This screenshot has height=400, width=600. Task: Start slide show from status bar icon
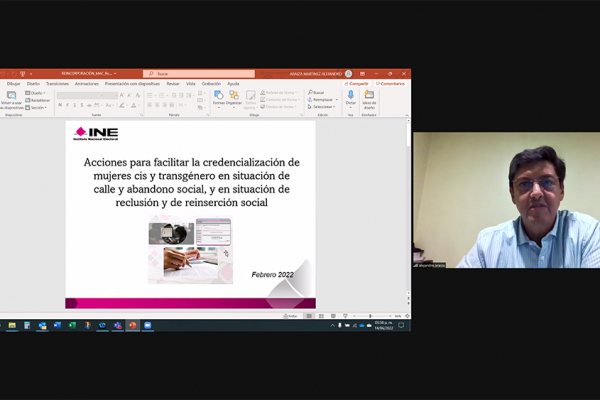pyautogui.click(x=345, y=316)
